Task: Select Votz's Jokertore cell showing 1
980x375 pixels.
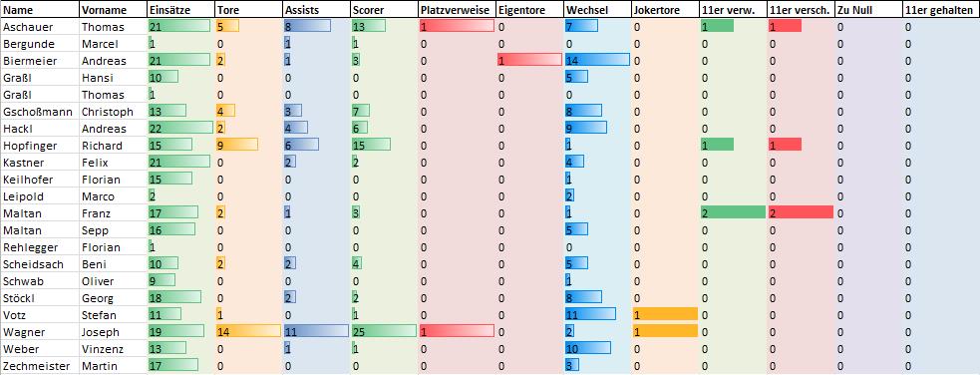Action: (664, 314)
